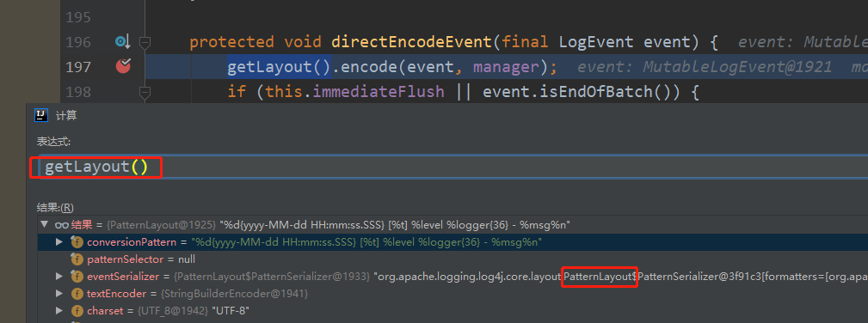Expand the textEncoder field node
Screen dimensions: 868x323
click(59, 294)
